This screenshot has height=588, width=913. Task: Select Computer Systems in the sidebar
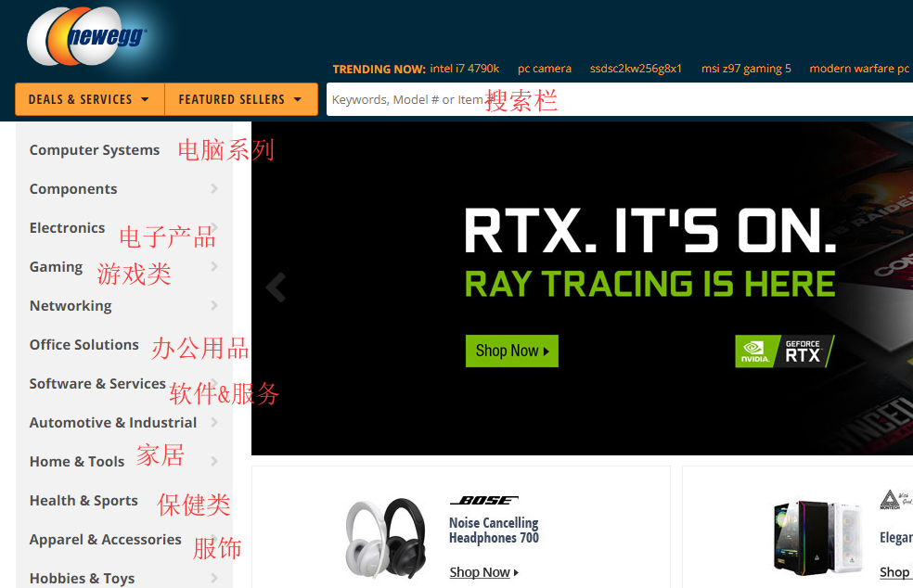coord(95,150)
